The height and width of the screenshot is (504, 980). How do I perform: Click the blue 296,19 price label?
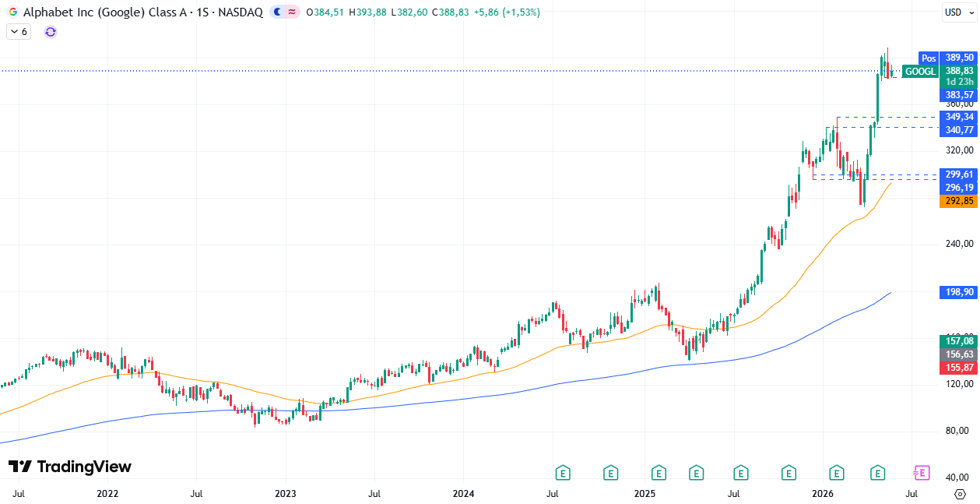(x=958, y=188)
